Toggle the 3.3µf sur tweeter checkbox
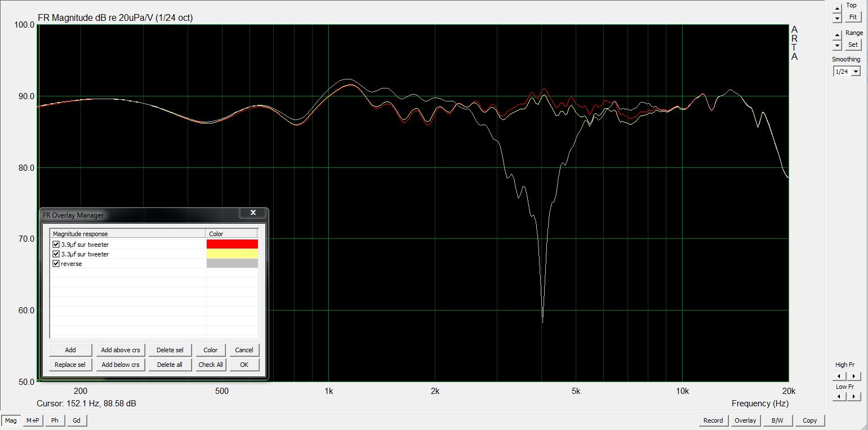Screen dimensions: 868x430 56,254
